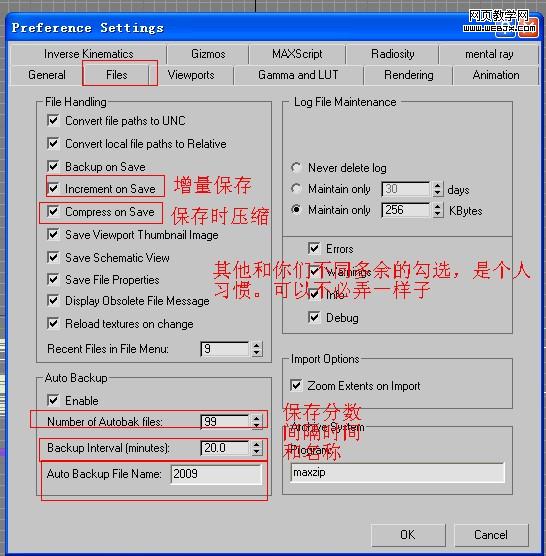The width and height of the screenshot is (546, 556).
Task: Adjust the KBytes spinner arrows
Action: click(x=438, y=210)
